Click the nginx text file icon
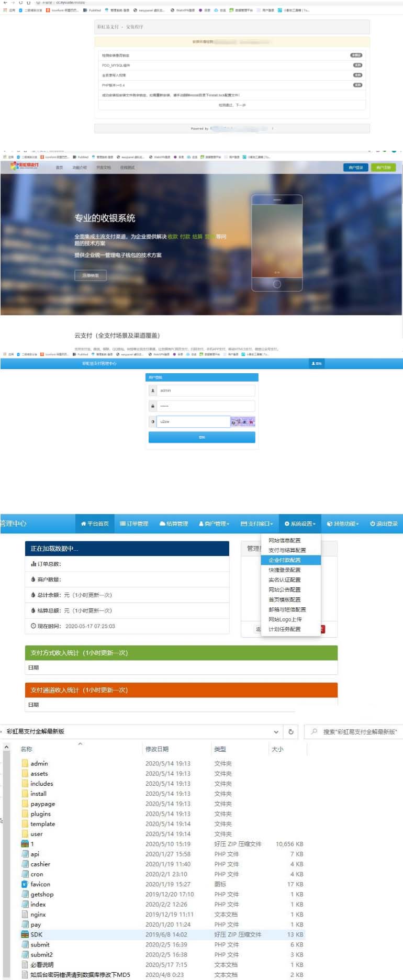 point(25,915)
